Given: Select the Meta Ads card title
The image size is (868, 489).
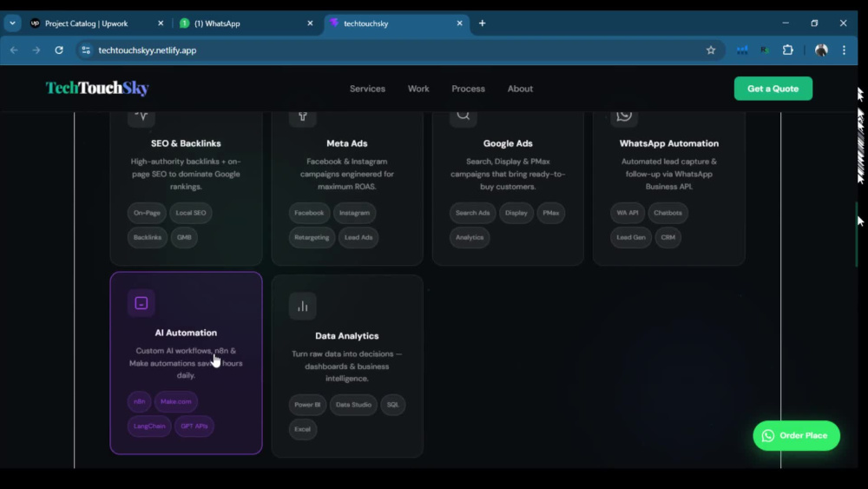Looking at the screenshot, I should point(347,143).
